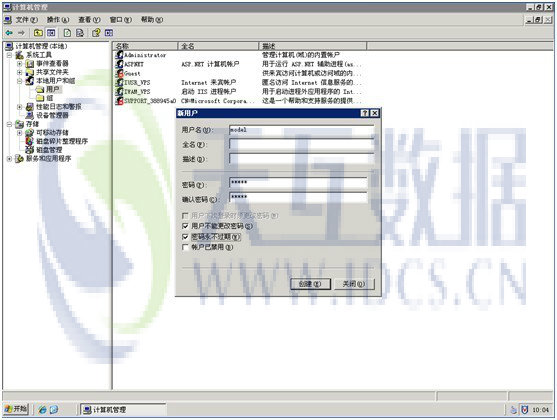Image resolution: width=557 pixels, height=420 pixels.
Task: Check the 帐户已禁用 checkbox
Action: 185,247
